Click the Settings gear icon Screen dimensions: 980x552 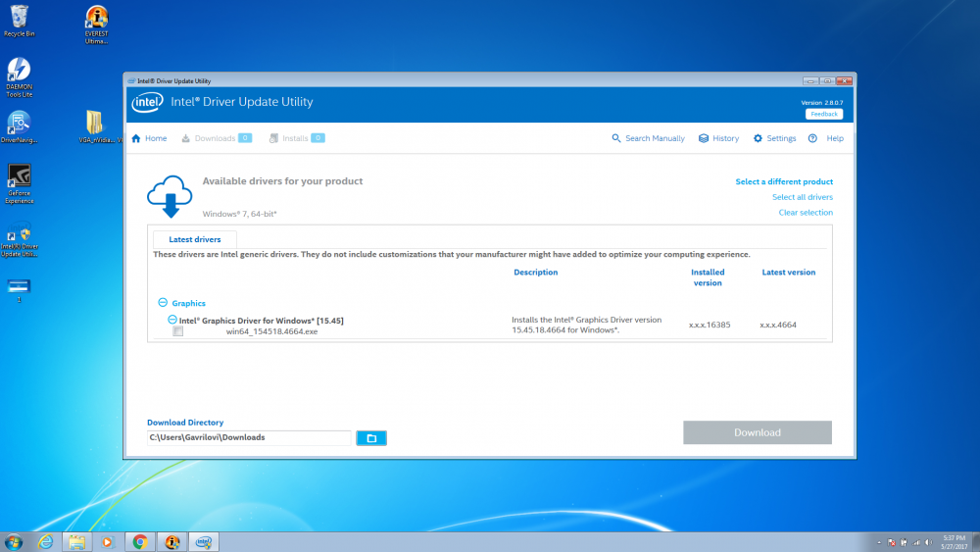pyautogui.click(x=758, y=138)
